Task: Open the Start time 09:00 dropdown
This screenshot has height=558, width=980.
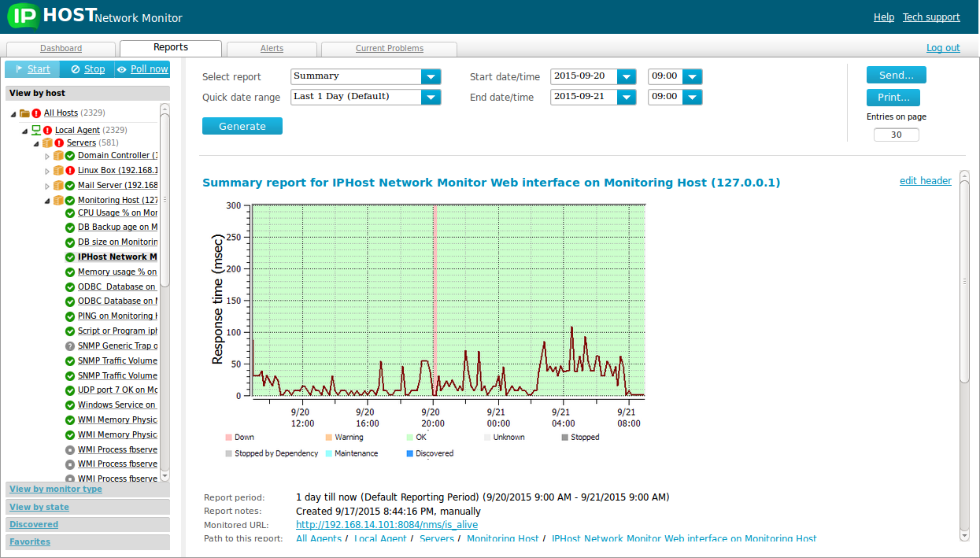Action: 692,76
